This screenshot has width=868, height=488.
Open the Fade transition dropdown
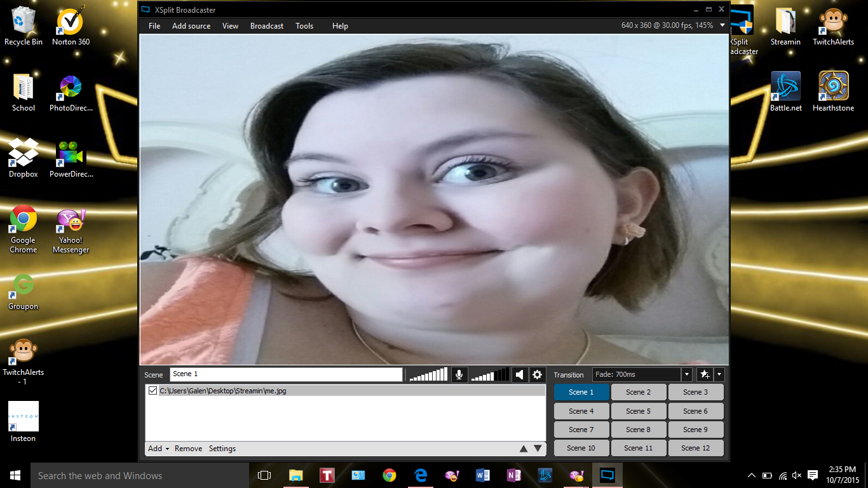(686, 374)
